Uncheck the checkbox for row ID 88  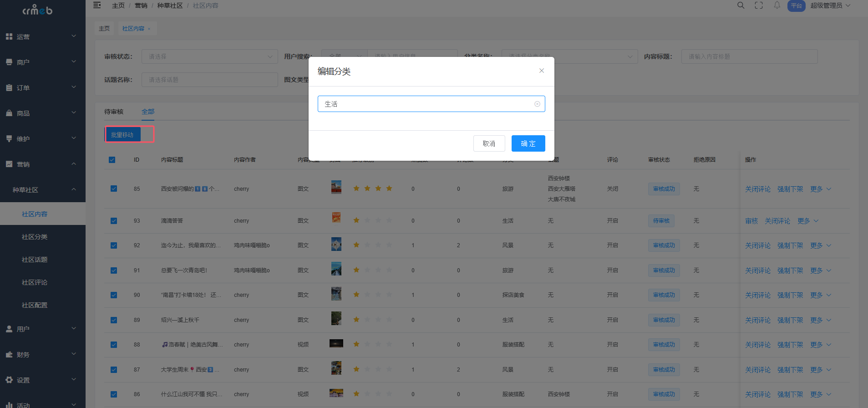point(114,345)
